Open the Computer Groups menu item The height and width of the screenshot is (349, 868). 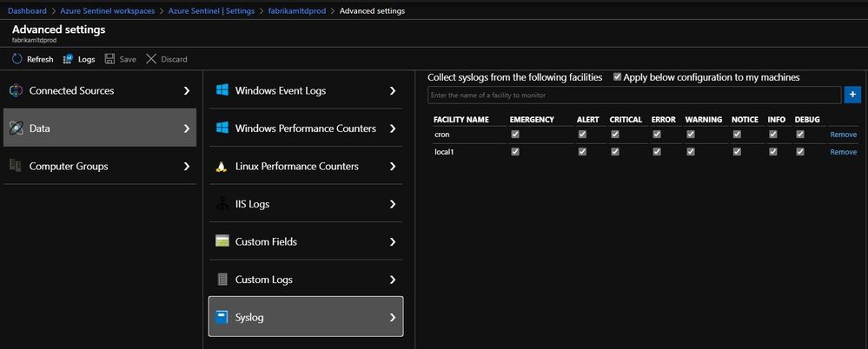[x=100, y=166]
